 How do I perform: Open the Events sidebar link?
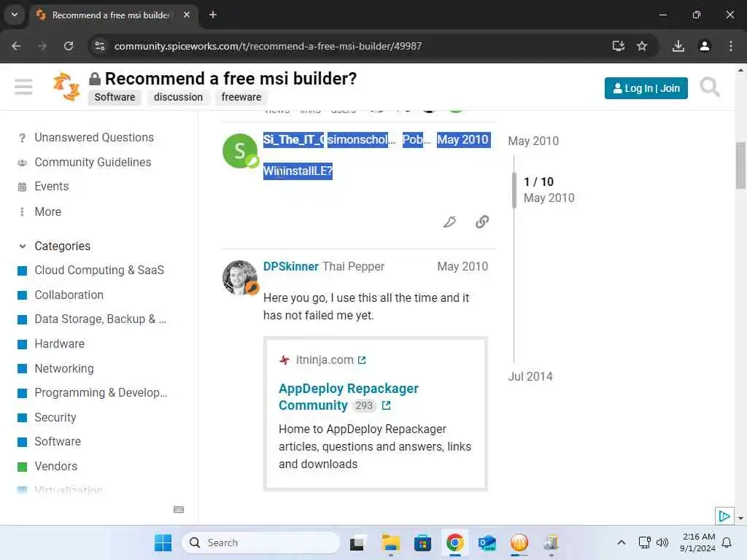52,187
